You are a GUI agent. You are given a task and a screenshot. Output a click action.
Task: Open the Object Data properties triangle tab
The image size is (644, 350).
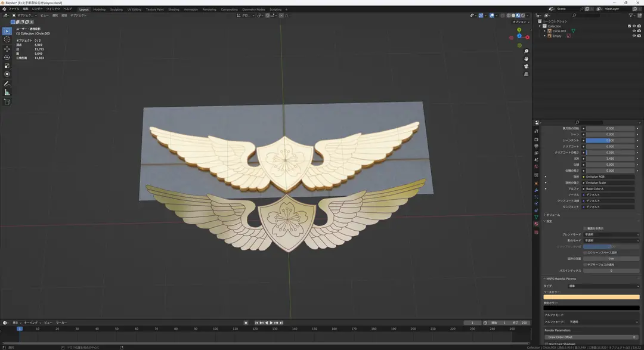tap(536, 217)
